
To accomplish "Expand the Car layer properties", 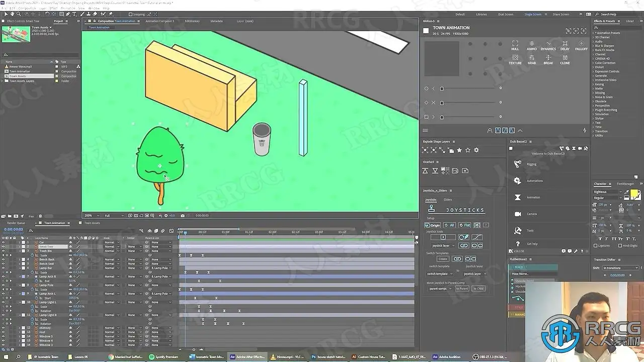I will coord(20,242).
